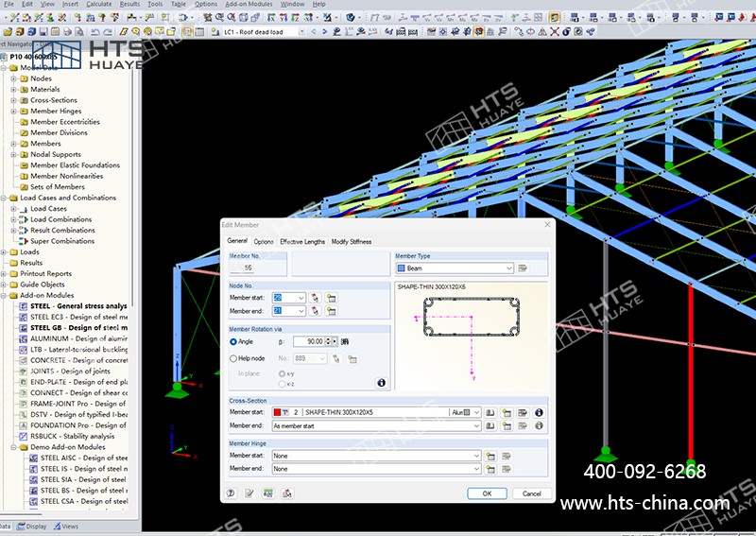Click the help icon at dialog bottom-left
This screenshot has width=756, height=536.
pos(230,493)
